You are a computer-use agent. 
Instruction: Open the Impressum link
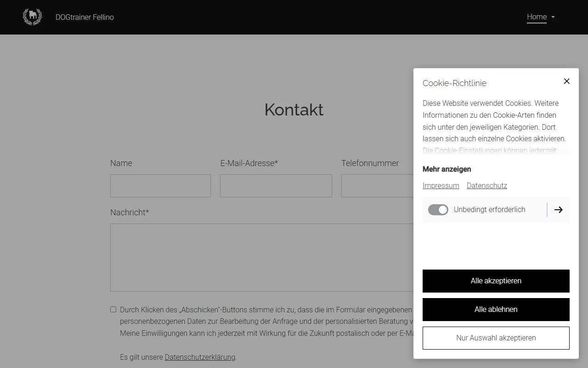point(441,186)
